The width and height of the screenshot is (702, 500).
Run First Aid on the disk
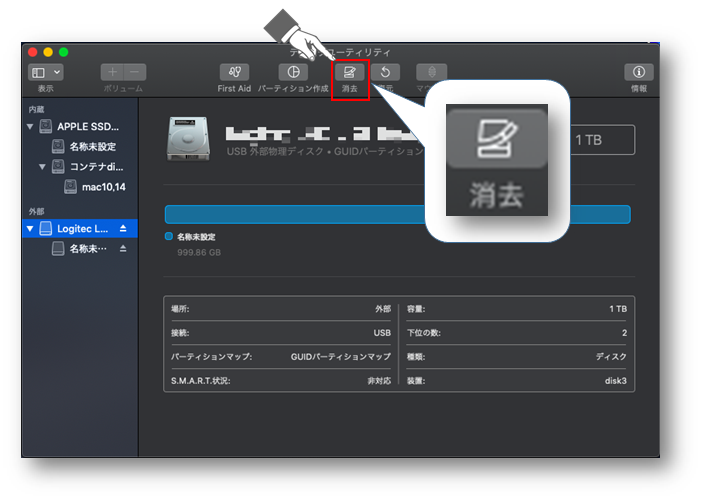pos(234,72)
